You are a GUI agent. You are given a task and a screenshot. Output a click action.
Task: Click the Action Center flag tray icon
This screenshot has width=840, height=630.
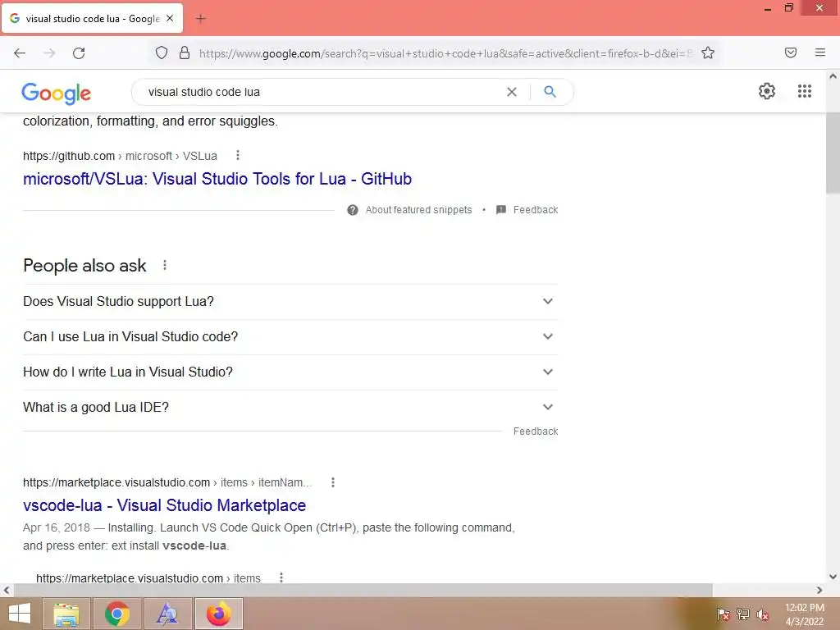(723, 614)
